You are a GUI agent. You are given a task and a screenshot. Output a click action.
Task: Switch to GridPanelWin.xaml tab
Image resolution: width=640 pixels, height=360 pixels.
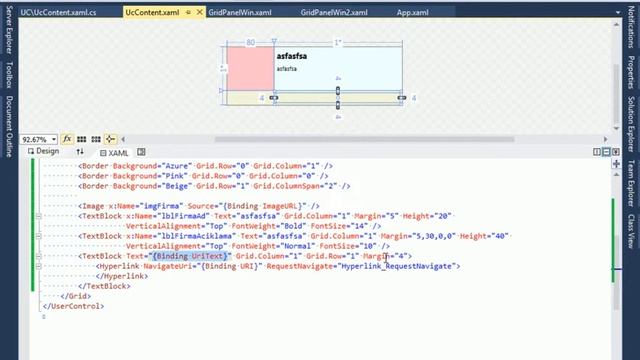coord(240,13)
